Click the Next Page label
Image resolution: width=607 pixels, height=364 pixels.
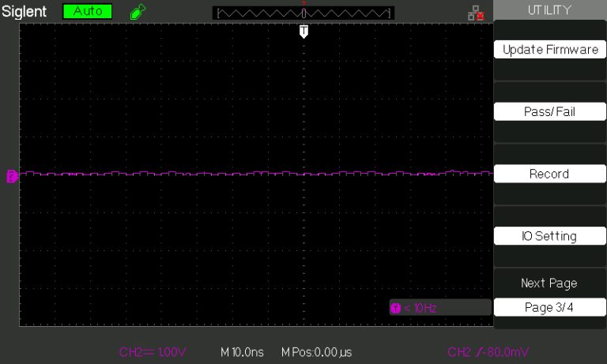tap(550, 283)
